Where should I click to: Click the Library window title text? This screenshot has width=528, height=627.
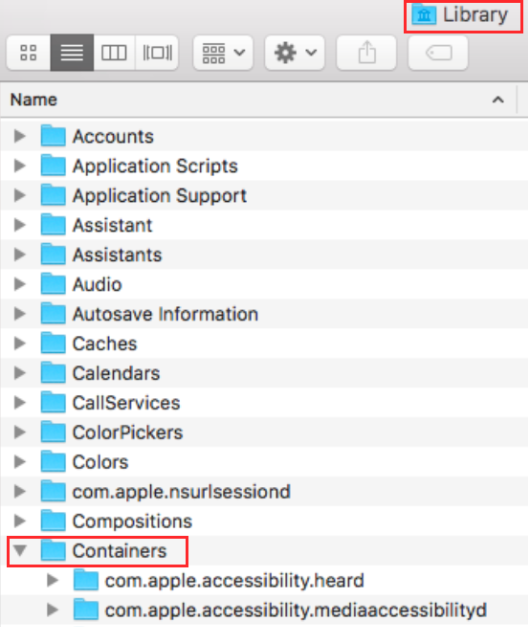(475, 15)
